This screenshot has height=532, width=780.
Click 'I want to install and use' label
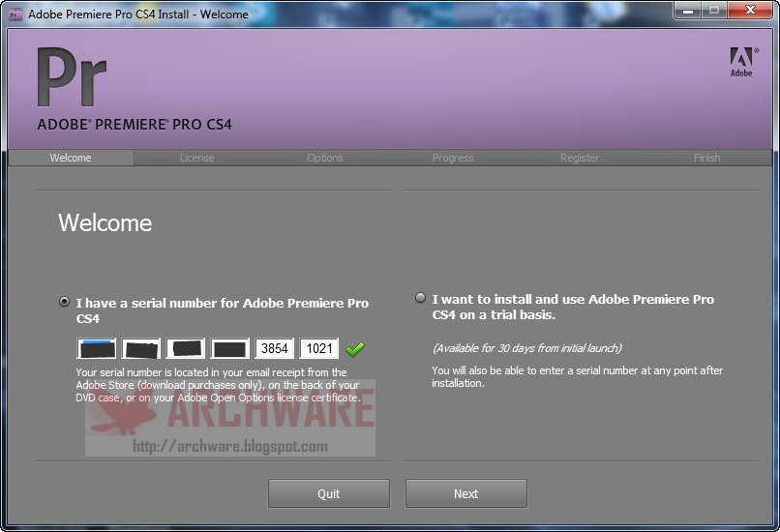(x=573, y=307)
